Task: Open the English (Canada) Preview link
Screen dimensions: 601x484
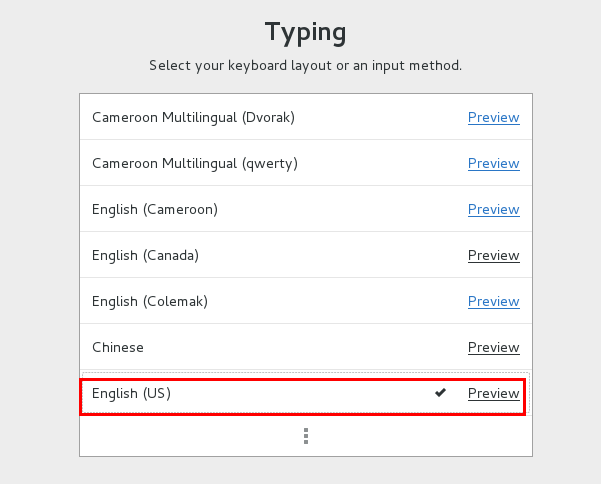Action: (494, 255)
